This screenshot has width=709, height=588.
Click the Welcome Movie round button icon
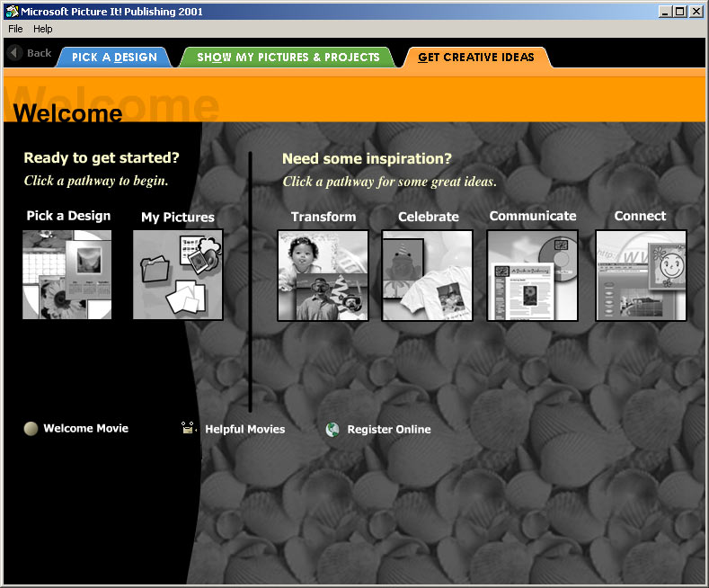[x=31, y=428]
